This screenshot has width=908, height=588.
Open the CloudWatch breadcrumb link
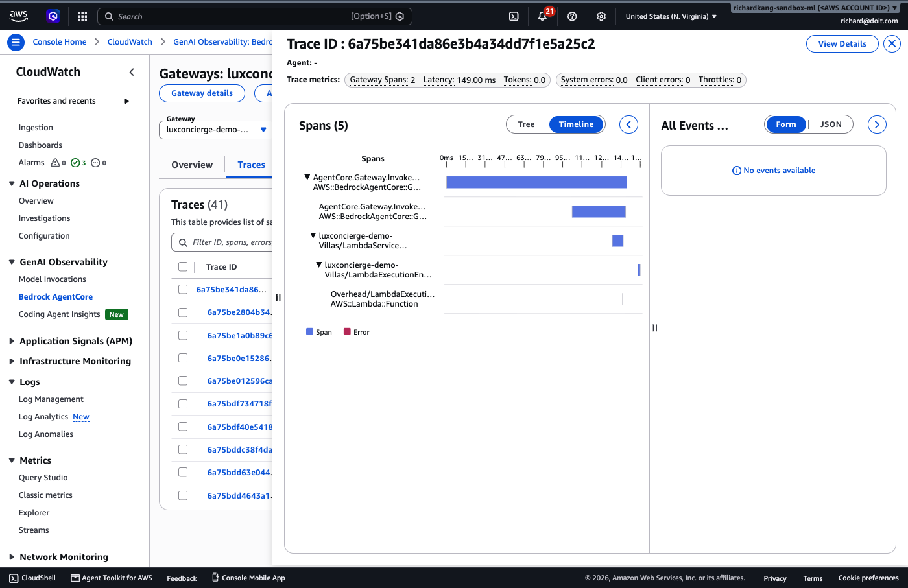(130, 42)
